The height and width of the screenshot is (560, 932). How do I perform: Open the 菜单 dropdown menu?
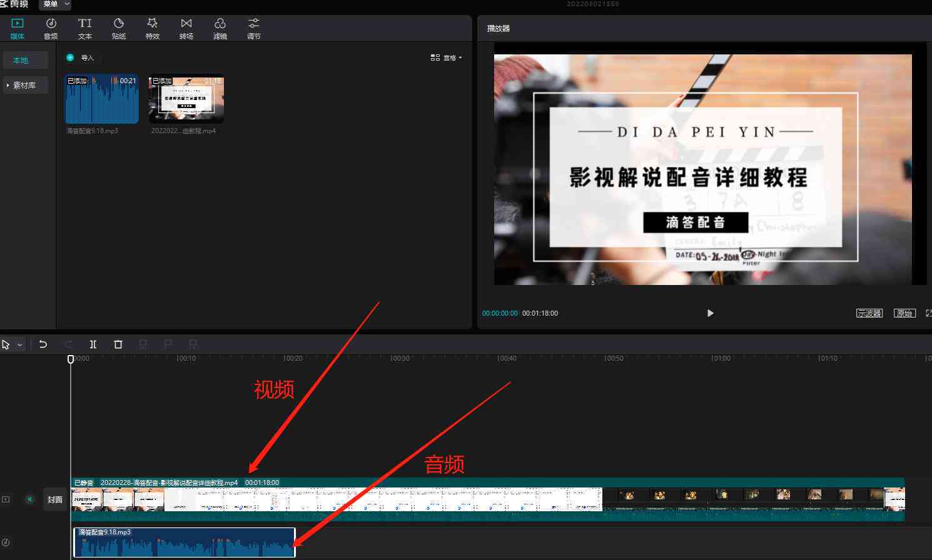pos(55,4)
